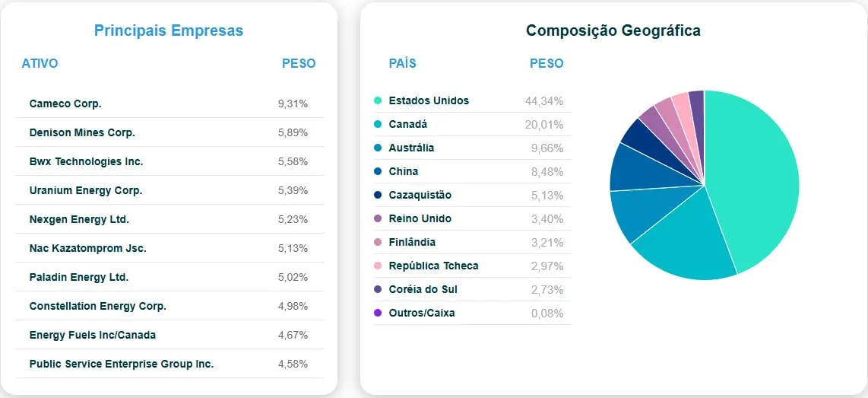This screenshot has height=398, width=868.
Task: Click the Outros/Caixa legend color dot
Action: point(378,313)
